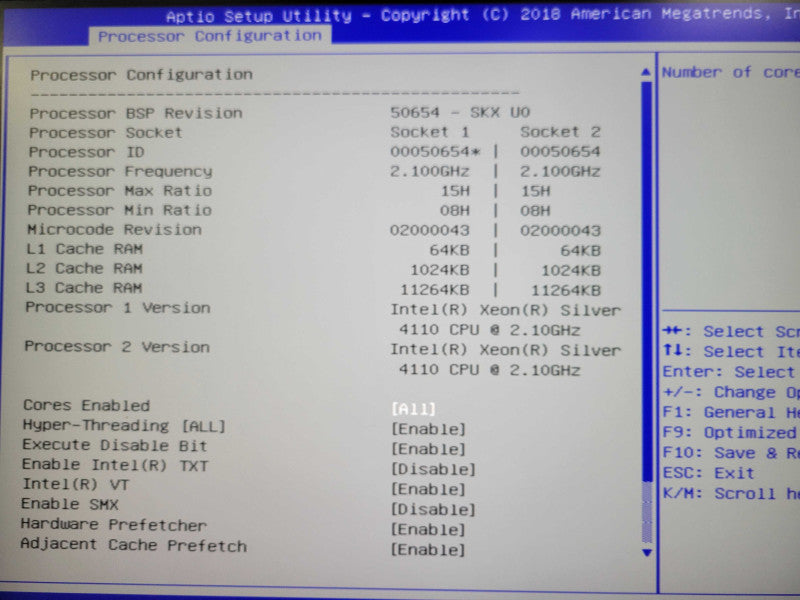Click the F9: Optimized hint

[x=730, y=433]
